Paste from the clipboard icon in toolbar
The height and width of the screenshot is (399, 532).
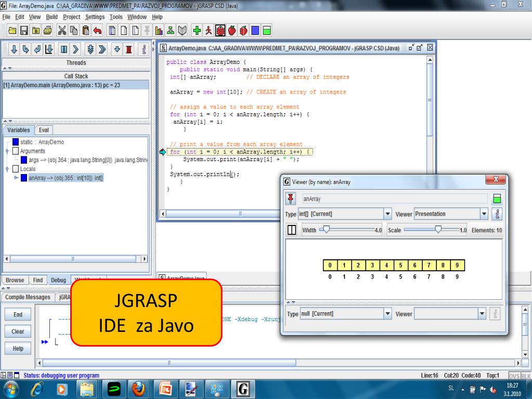(86, 31)
